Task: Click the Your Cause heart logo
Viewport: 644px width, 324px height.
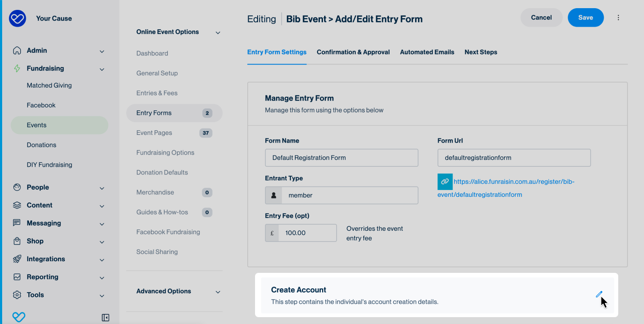Action: click(x=18, y=18)
